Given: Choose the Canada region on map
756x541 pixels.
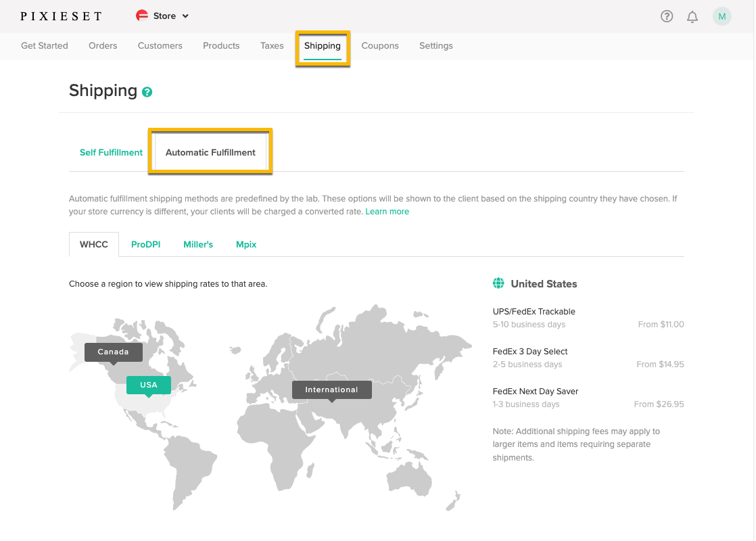Looking at the screenshot, I should (x=113, y=352).
